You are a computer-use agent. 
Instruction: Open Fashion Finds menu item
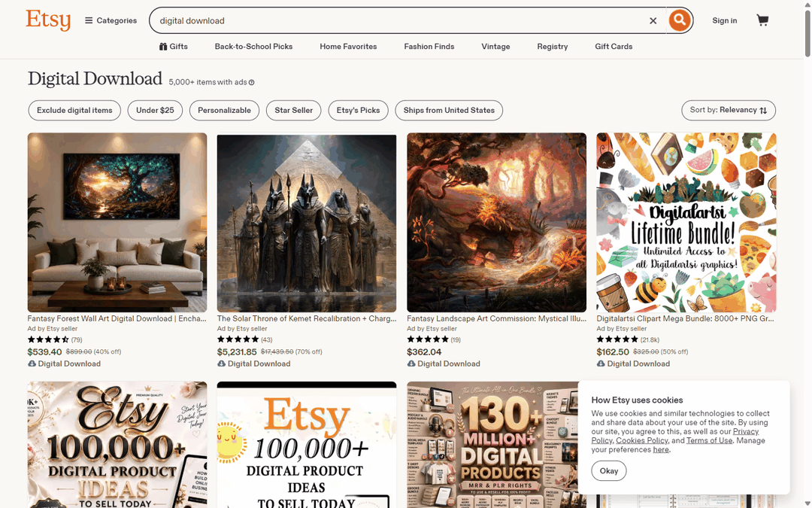[429, 46]
